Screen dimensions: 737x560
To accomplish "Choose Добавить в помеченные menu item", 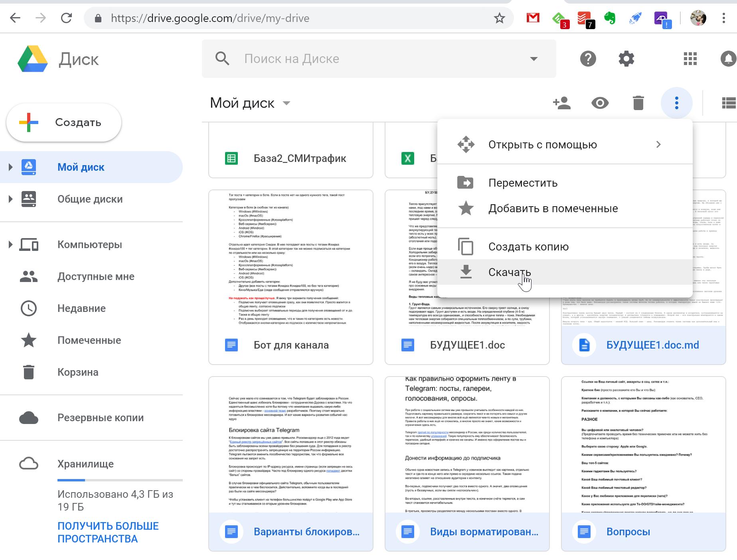I will pos(565,208).
